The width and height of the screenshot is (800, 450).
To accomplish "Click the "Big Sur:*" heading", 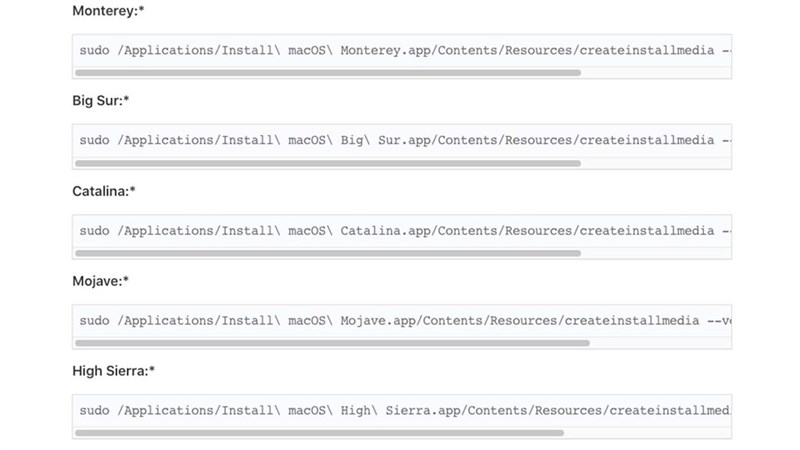I will pyautogui.click(x=101, y=101).
